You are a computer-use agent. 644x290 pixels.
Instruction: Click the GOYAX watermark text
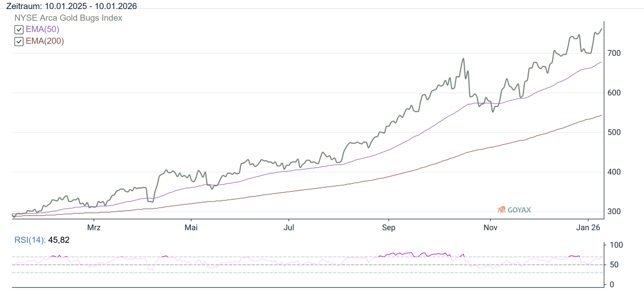click(519, 210)
